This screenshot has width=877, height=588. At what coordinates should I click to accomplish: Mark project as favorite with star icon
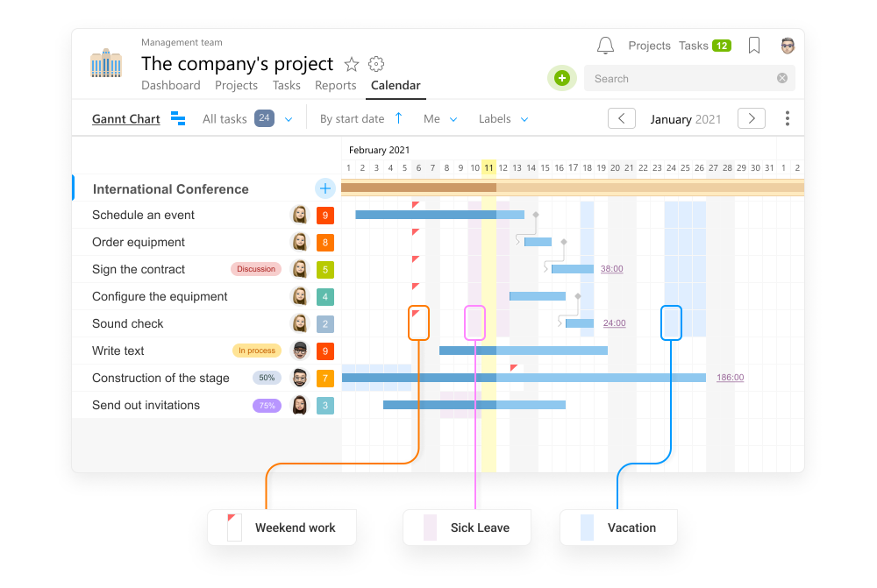coord(352,64)
